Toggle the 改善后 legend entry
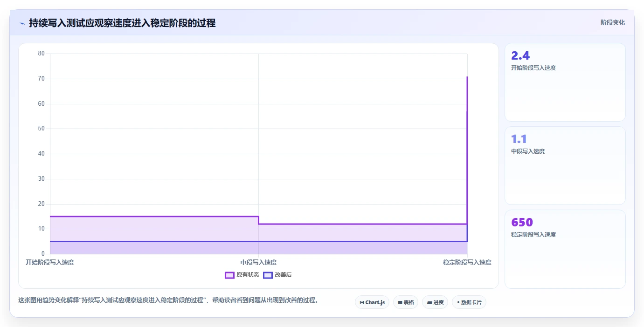Image resolution: width=644 pixels, height=327 pixels. [277, 275]
